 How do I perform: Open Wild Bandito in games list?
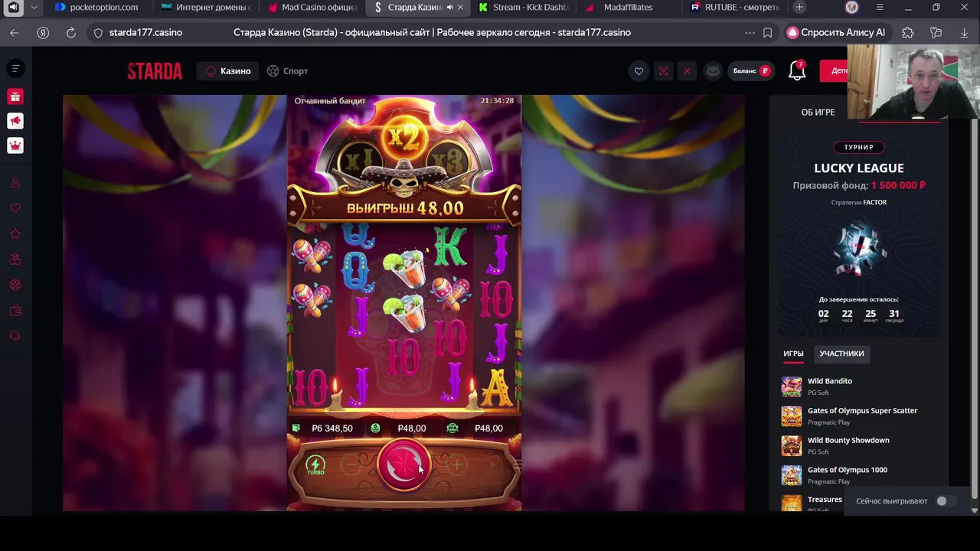[x=830, y=381]
